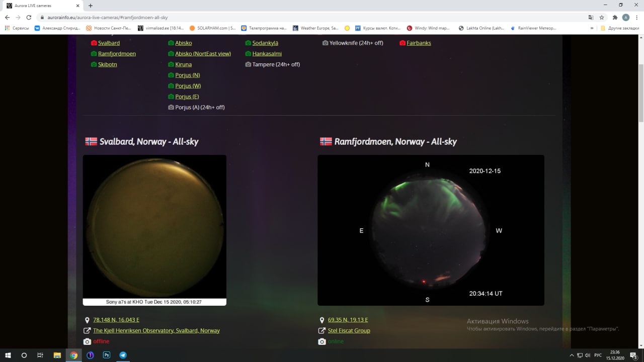Click the map pin icon next to 69.35 N
This screenshot has height=362, width=644.
click(322, 320)
